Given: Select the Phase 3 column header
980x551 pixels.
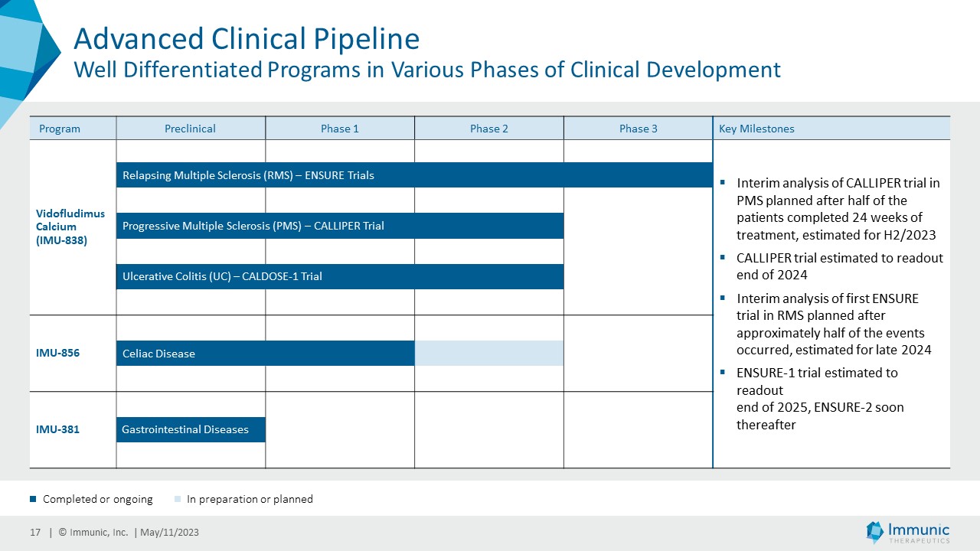Looking at the screenshot, I should click(638, 129).
